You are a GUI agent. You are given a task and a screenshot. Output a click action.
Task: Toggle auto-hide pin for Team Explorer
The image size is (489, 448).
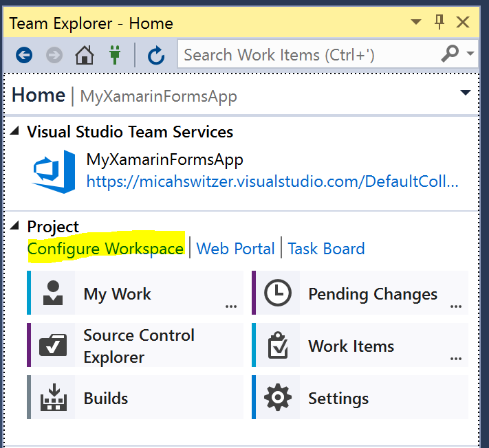pos(439,23)
